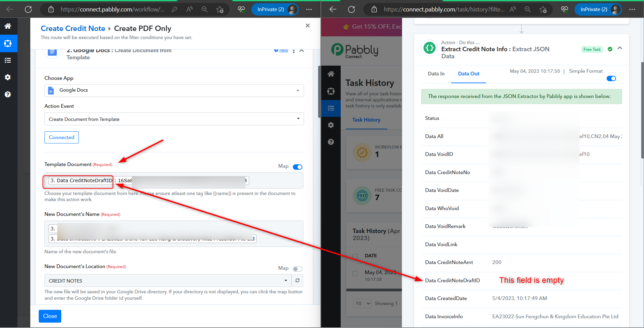Click the zoom magnifier icon in left address bar

[204, 9]
